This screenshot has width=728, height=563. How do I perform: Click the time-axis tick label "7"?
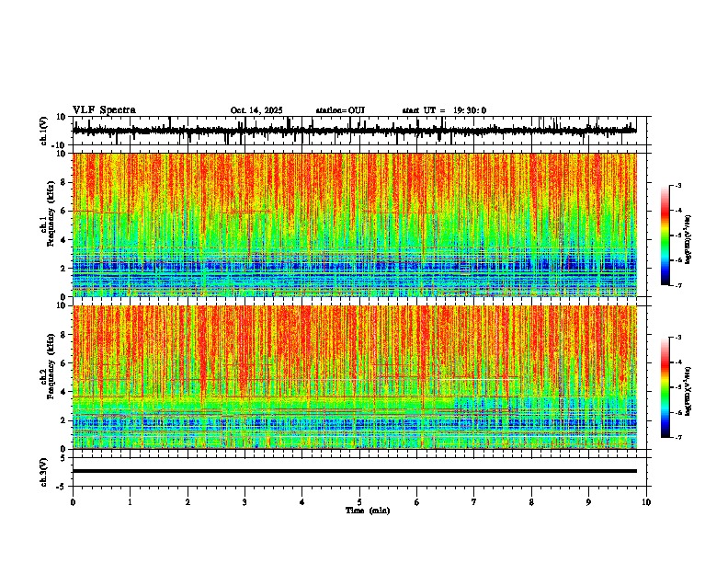(x=474, y=502)
